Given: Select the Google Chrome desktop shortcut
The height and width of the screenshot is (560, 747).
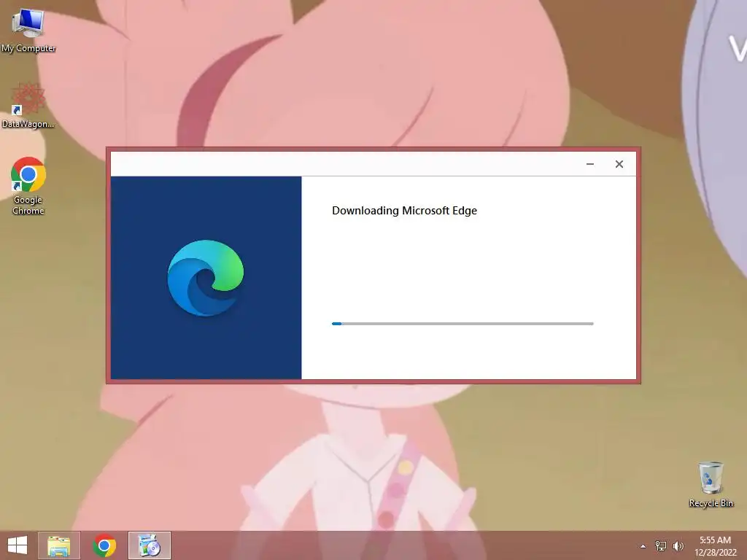Looking at the screenshot, I should point(28,186).
